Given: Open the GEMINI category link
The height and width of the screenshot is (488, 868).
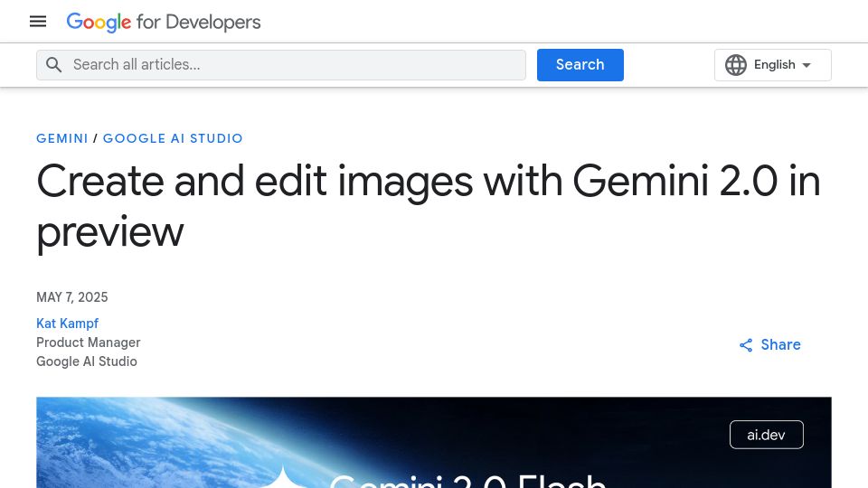Looking at the screenshot, I should point(62,138).
